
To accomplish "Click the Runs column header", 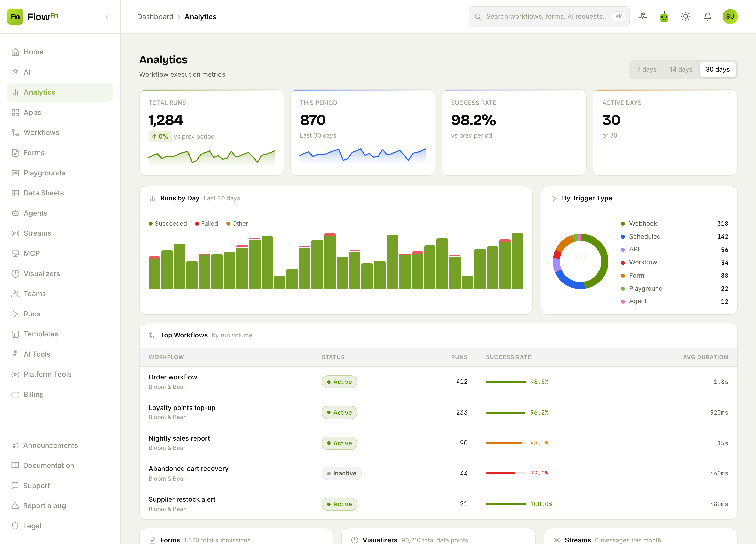I will coord(459,357).
